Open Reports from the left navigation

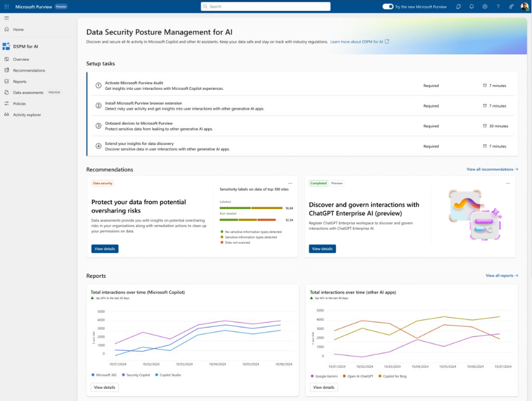[x=22, y=81]
